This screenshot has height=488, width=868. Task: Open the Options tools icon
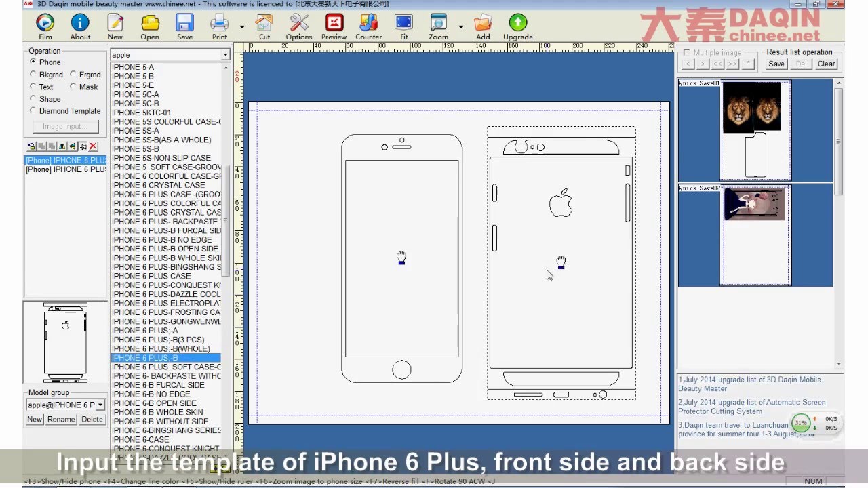(x=299, y=27)
